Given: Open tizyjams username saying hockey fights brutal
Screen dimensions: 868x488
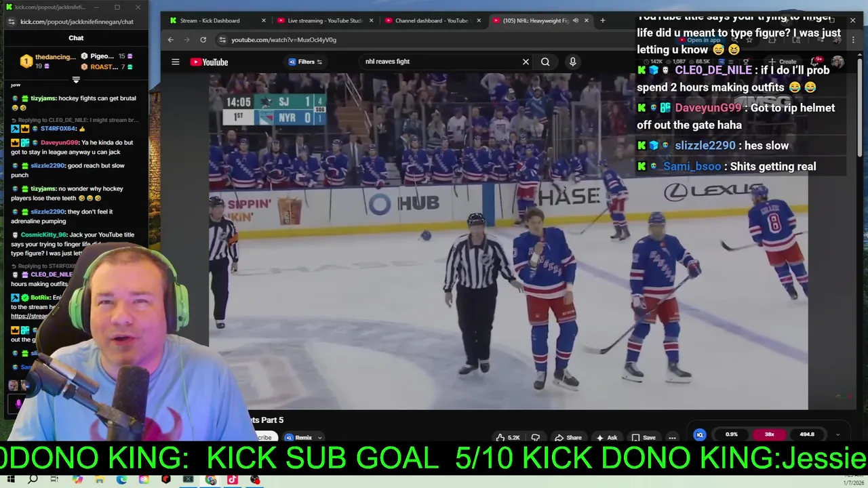Looking at the screenshot, I should pyautogui.click(x=43, y=98).
